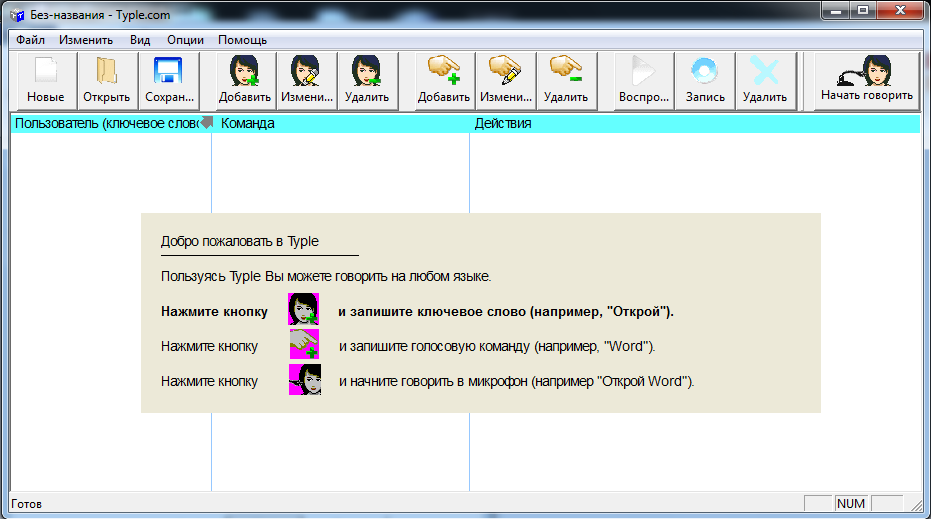
Task: Edit user keyword via the face Измени... icon
Action: [306, 80]
